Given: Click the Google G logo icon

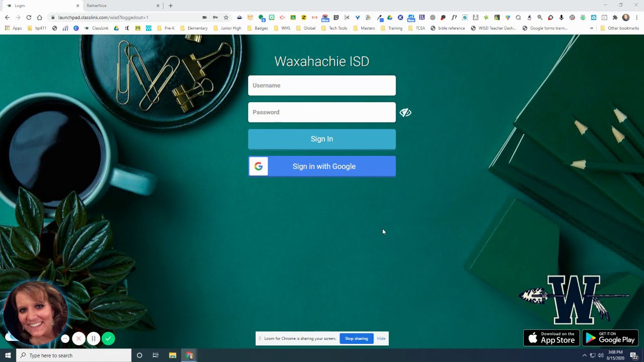Looking at the screenshot, I should pos(258,166).
